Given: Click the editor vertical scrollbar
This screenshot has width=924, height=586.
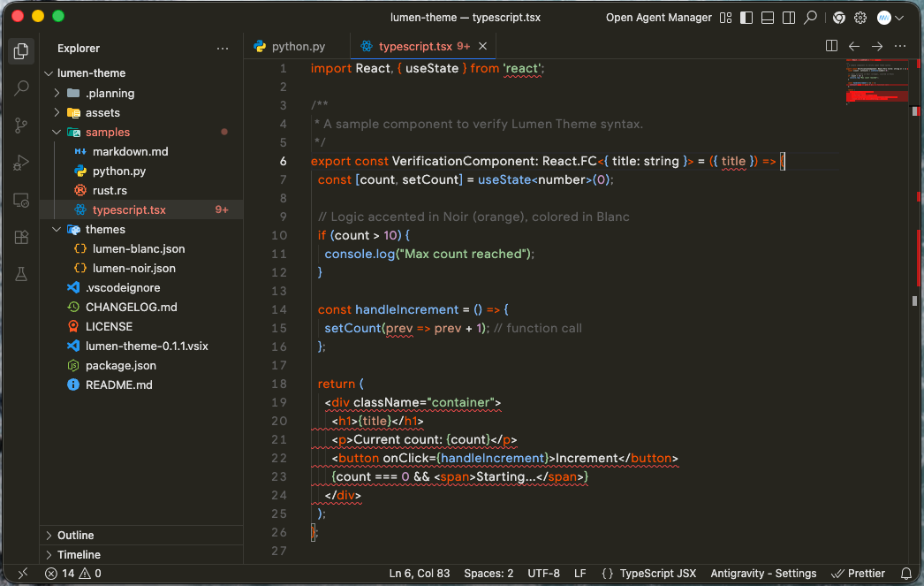Looking at the screenshot, I should pyautogui.click(x=915, y=311).
